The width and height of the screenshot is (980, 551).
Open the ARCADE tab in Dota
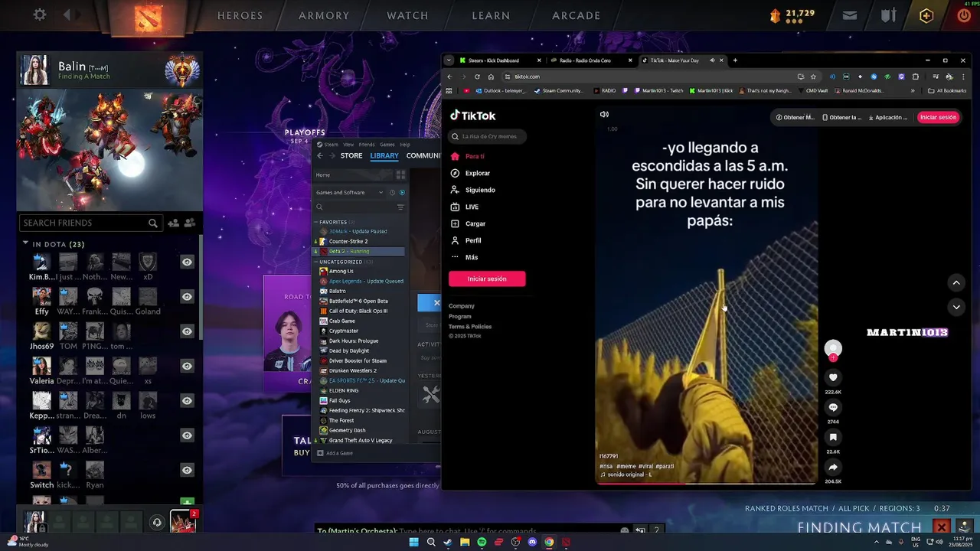click(576, 15)
